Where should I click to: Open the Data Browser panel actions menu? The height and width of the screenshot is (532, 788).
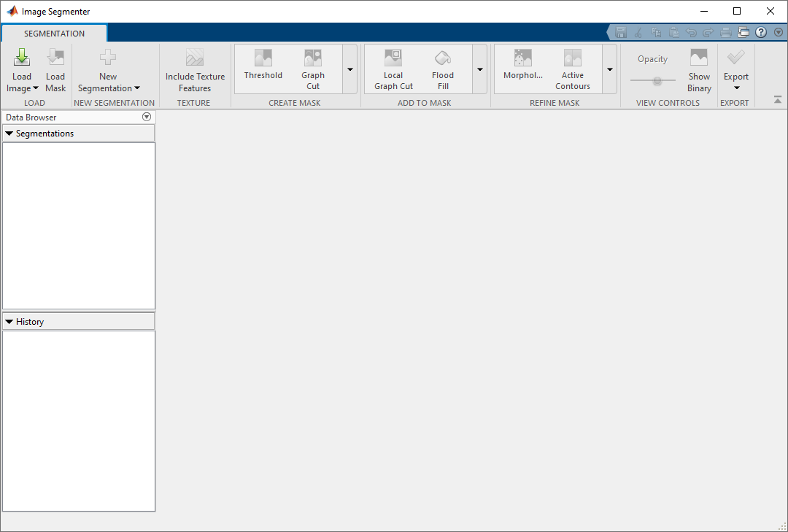146,117
